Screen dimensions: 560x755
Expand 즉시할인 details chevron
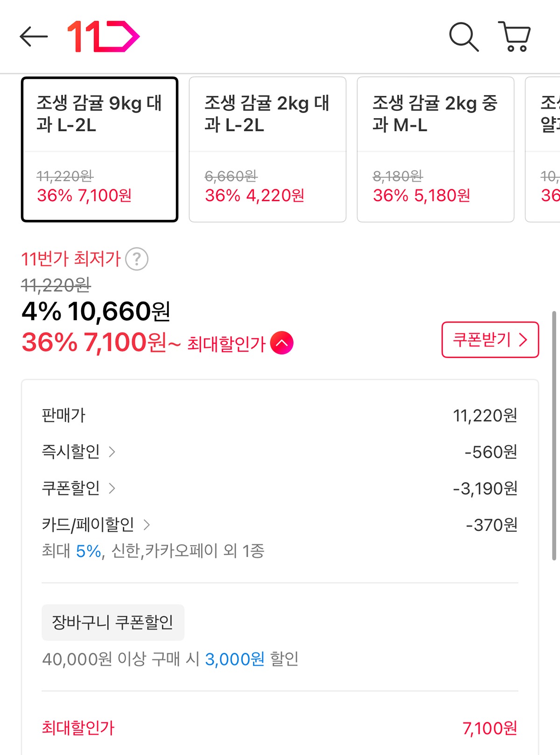[112, 452]
